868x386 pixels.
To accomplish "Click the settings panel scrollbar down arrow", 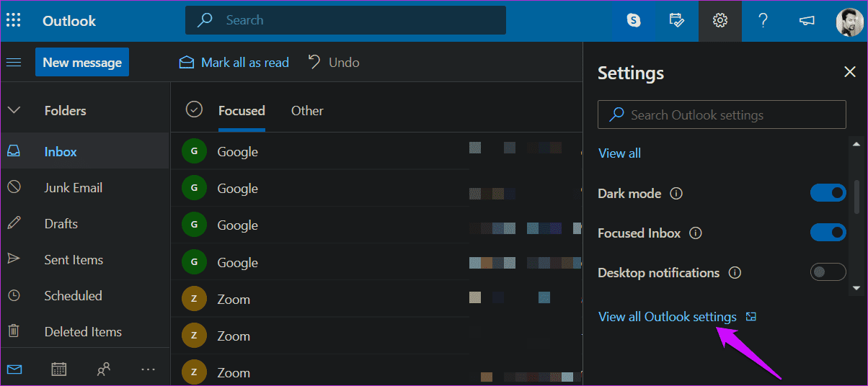I will (856, 288).
